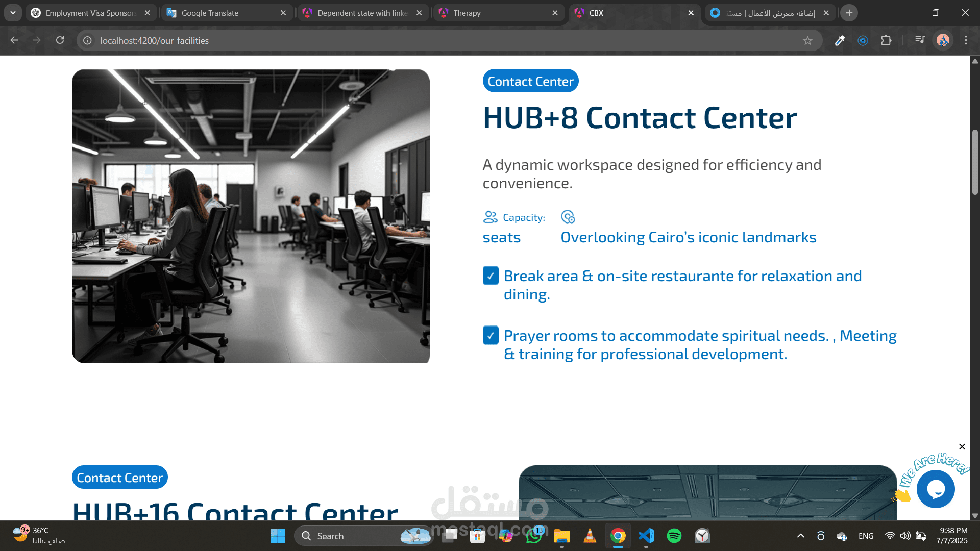Open the media controls music icon
Screen dimensions: 980x551
tap(920, 40)
